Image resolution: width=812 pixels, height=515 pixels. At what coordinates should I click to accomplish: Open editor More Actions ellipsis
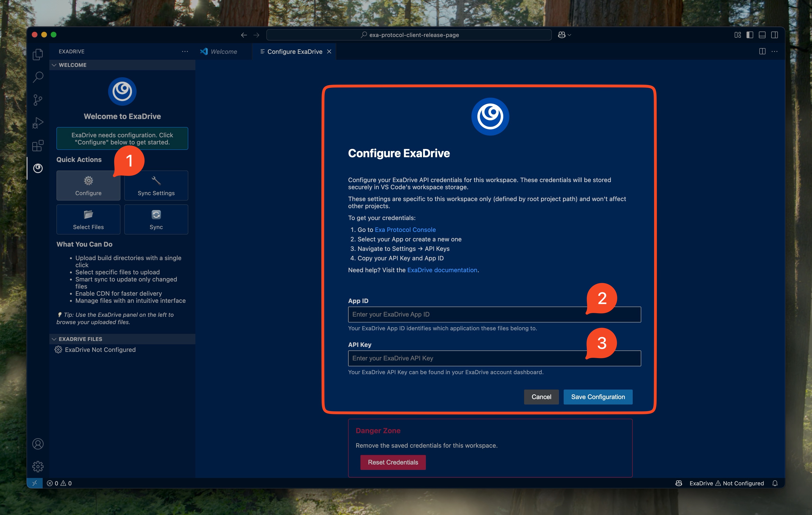[x=775, y=51]
